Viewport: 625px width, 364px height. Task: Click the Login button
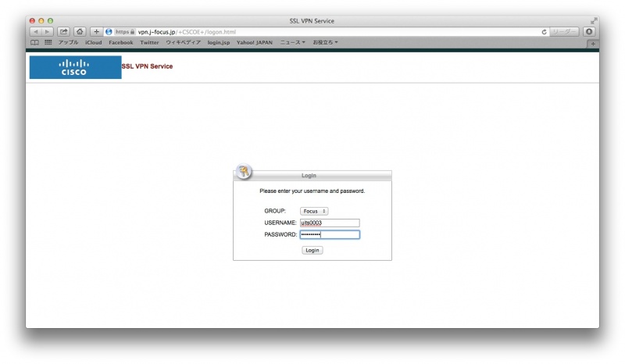click(312, 250)
